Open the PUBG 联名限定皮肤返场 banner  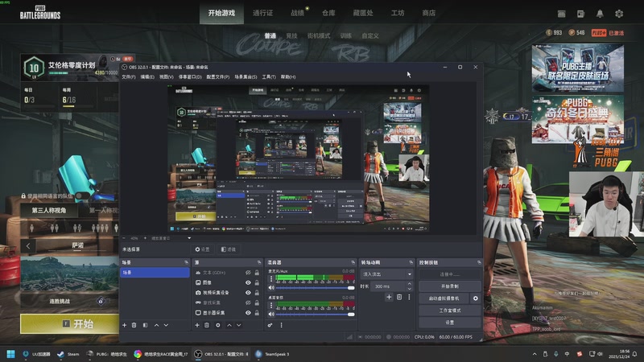coord(577,68)
